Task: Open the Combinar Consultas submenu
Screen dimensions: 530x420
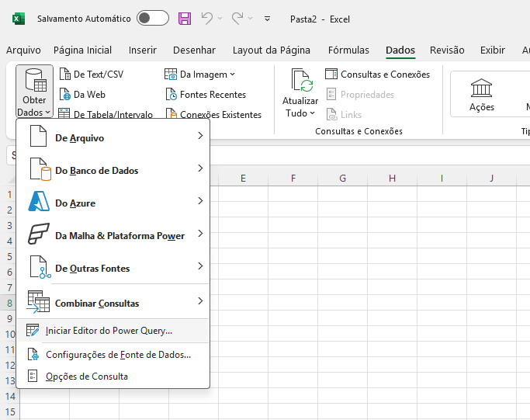Action: coord(113,302)
